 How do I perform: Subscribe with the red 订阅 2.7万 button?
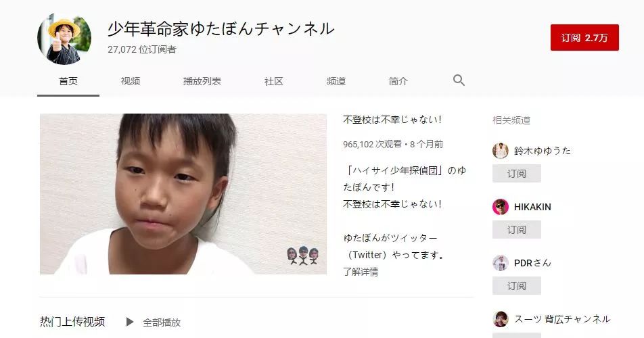point(584,38)
